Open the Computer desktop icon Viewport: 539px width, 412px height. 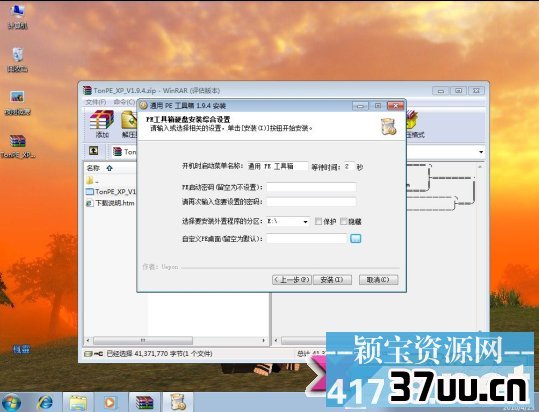[x=18, y=16]
